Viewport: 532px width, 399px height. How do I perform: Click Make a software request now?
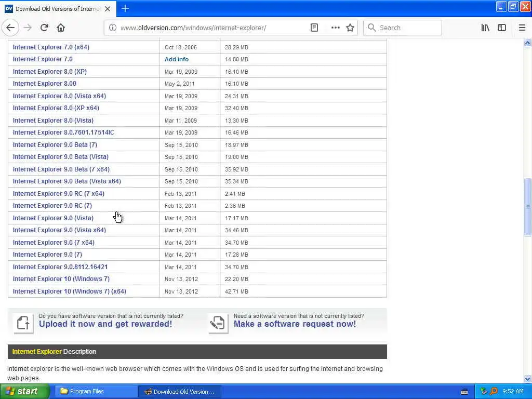click(x=295, y=324)
